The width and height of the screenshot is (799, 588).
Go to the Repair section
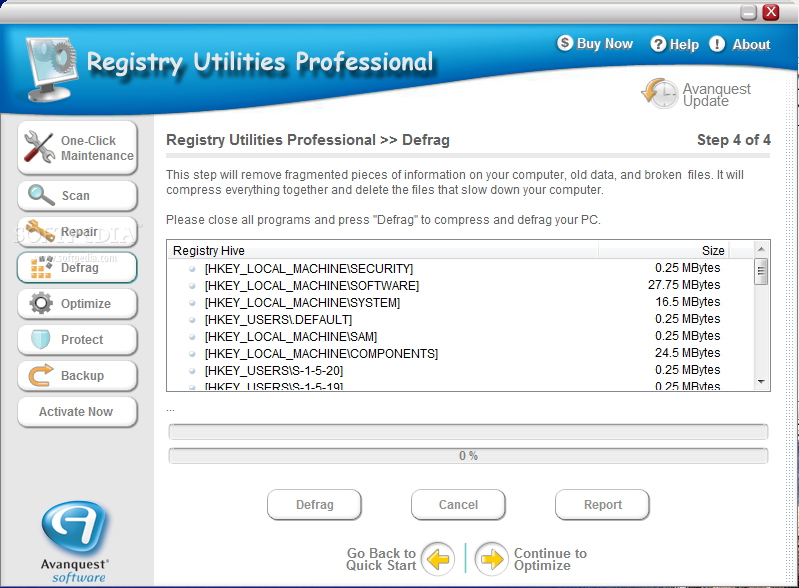click(x=77, y=232)
